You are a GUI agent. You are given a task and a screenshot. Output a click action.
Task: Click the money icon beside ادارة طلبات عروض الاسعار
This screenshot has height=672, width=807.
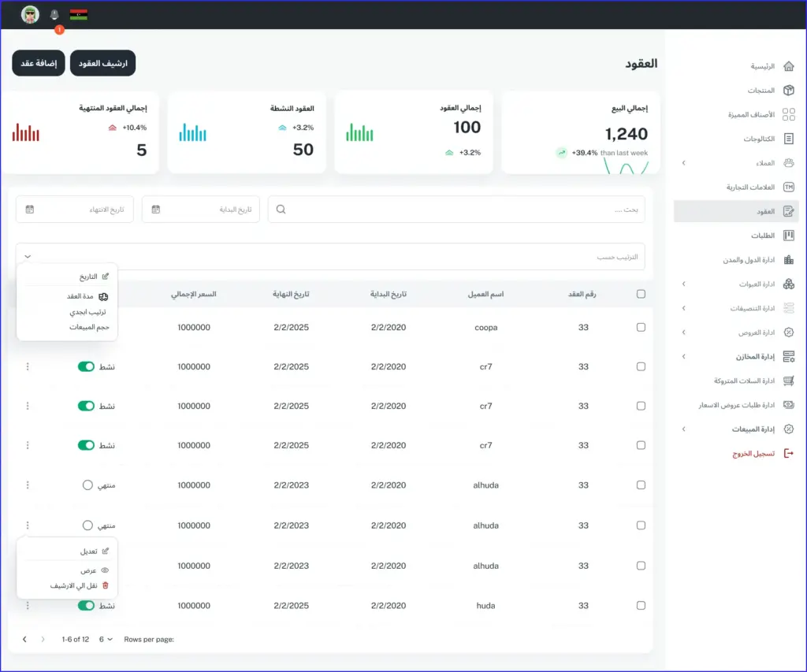coord(788,405)
